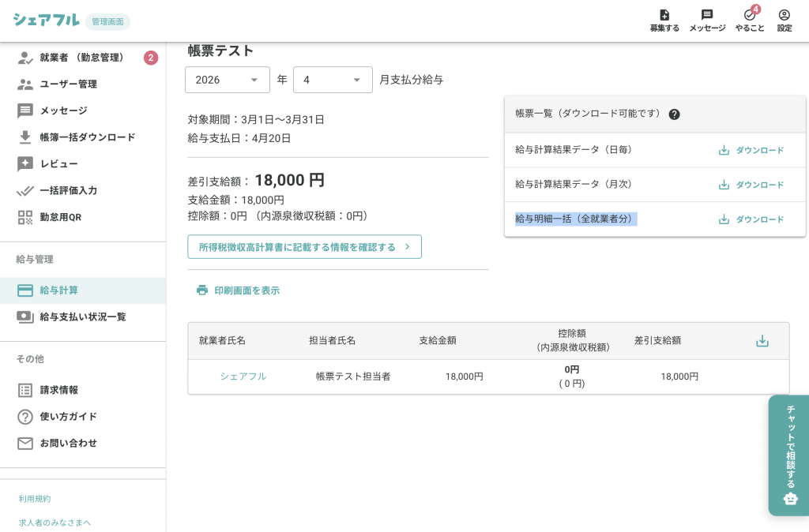The height and width of the screenshot is (532, 809).
Task: Open 利用規約 link
Action: (35, 499)
